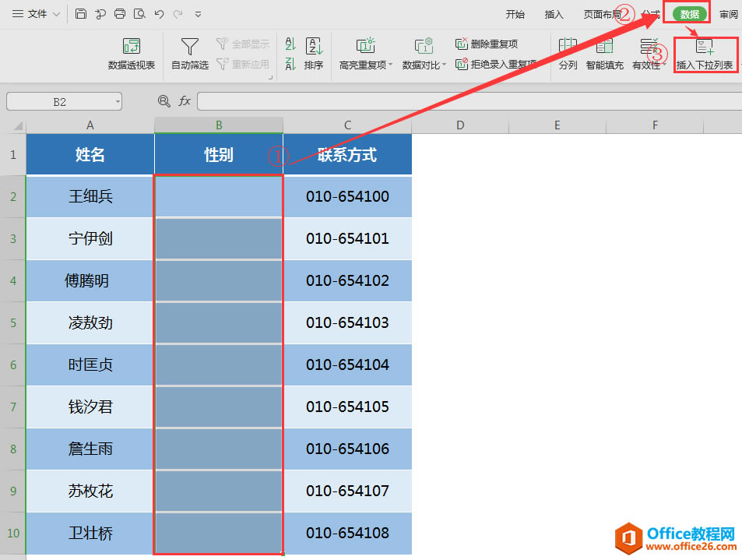This screenshot has height=560, width=742.
Task: Click the Name Box showing B2
Action: tap(60, 102)
